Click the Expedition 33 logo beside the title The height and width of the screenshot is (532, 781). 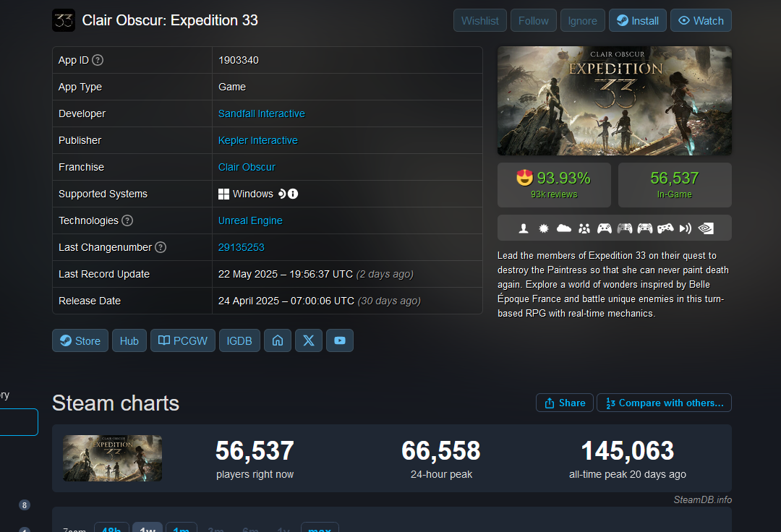pyautogui.click(x=64, y=20)
